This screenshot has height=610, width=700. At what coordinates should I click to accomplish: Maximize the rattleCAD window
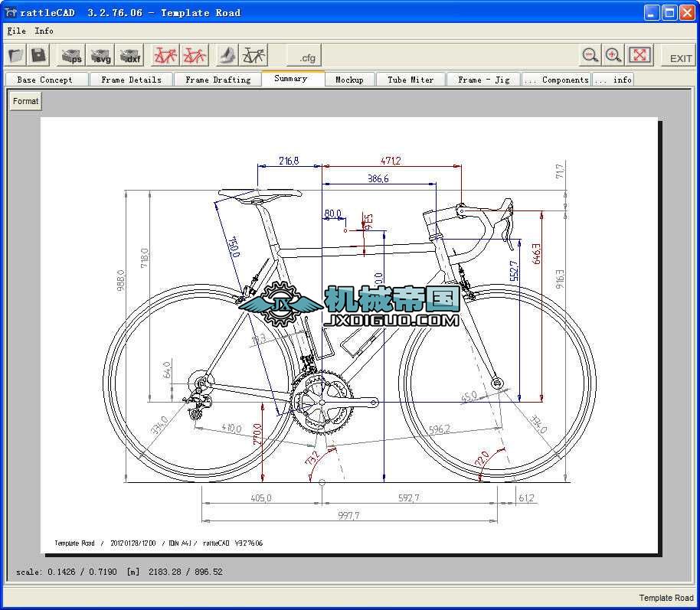pos(669,12)
